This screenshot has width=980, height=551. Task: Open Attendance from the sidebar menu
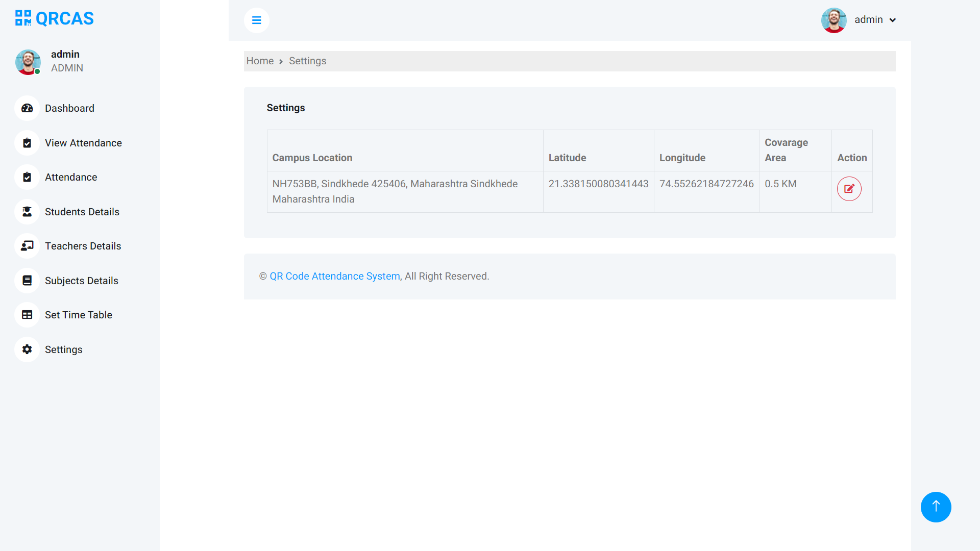(x=71, y=177)
